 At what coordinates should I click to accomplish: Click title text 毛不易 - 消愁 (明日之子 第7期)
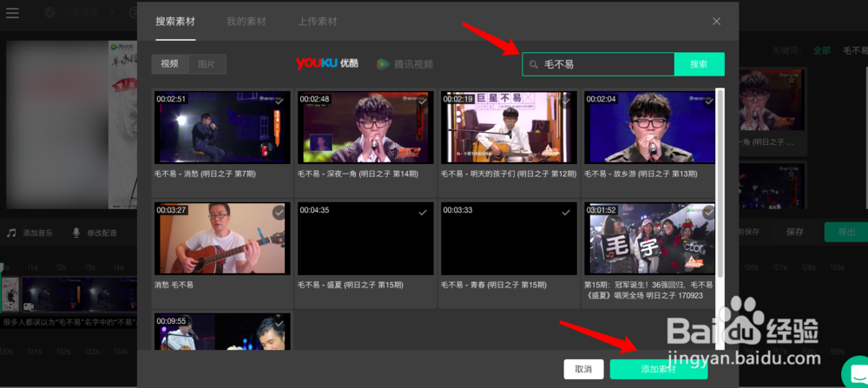tap(205, 174)
